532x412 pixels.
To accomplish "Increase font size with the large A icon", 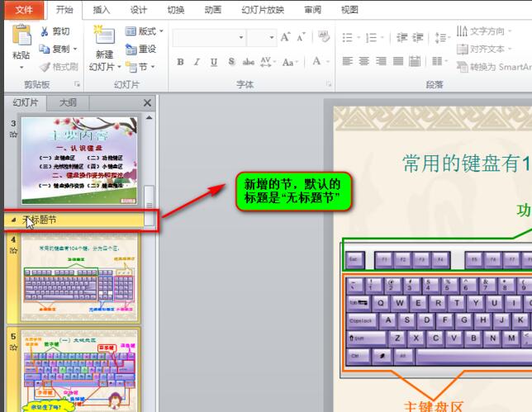I will pos(285,37).
